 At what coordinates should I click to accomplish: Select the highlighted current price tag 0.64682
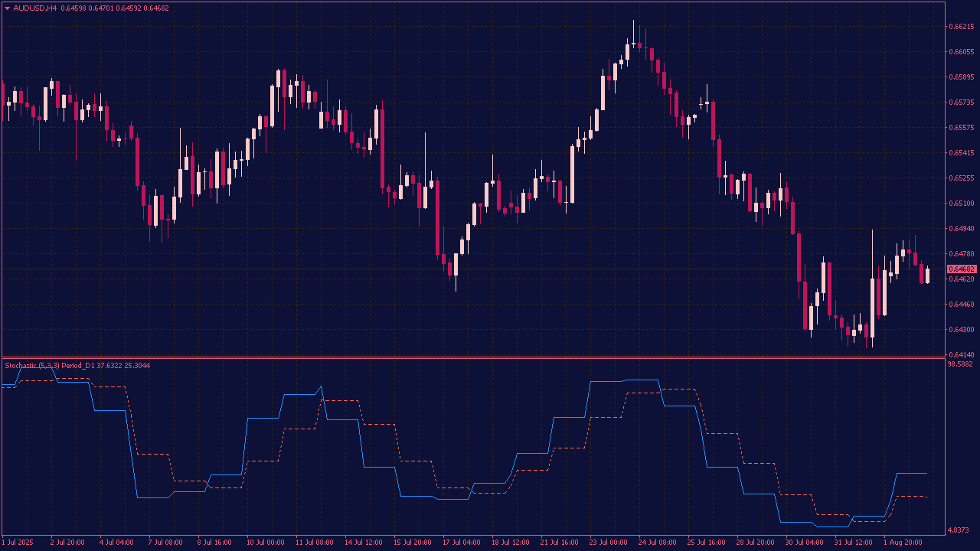click(x=962, y=269)
